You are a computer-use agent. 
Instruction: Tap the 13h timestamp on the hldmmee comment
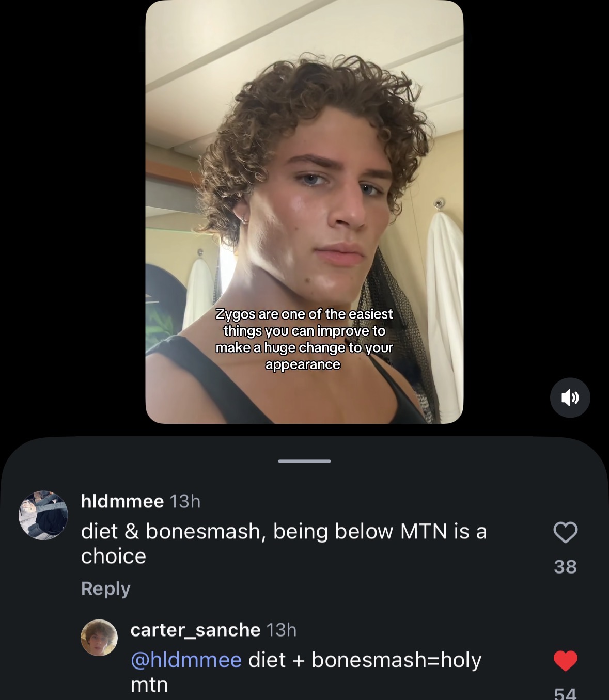(185, 501)
